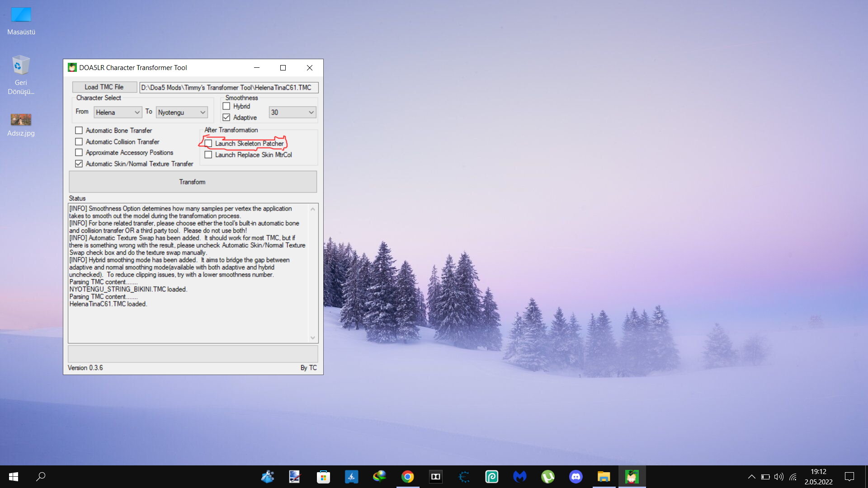Click the status log scroll-up arrow
The image size is (868, 488).
pyautogui.click(x=313, y=209)
